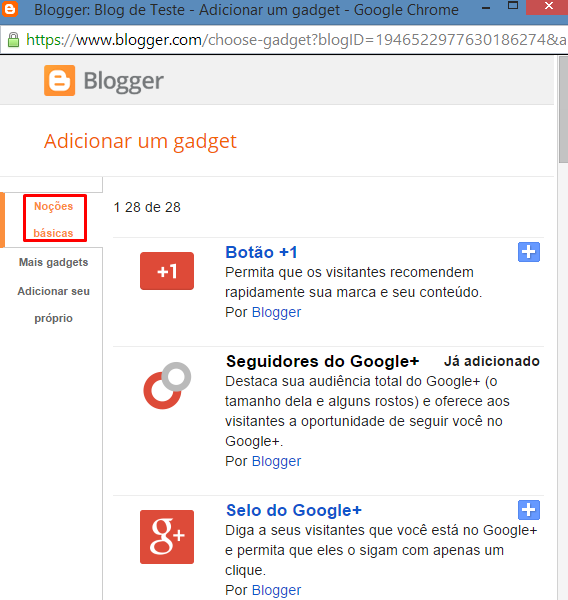568x600 pixels.
Task: Add the Selo do Google+ gadget with plus icon
Action: [529, 510]
